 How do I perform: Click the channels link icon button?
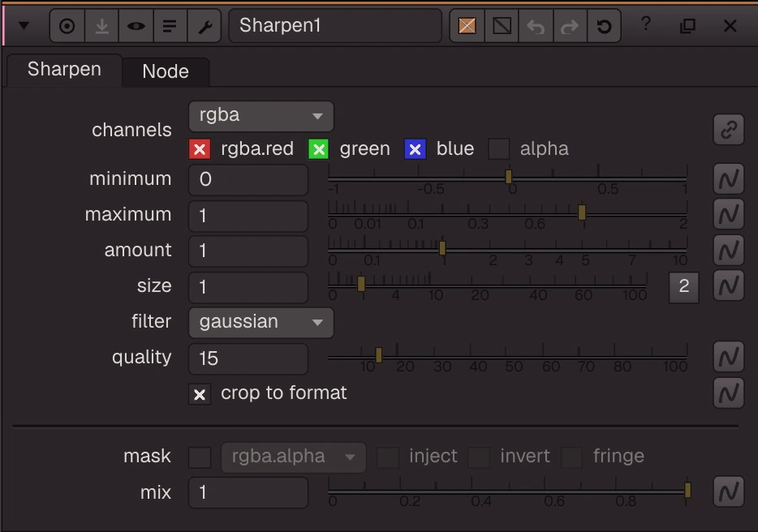pos(729,130)
